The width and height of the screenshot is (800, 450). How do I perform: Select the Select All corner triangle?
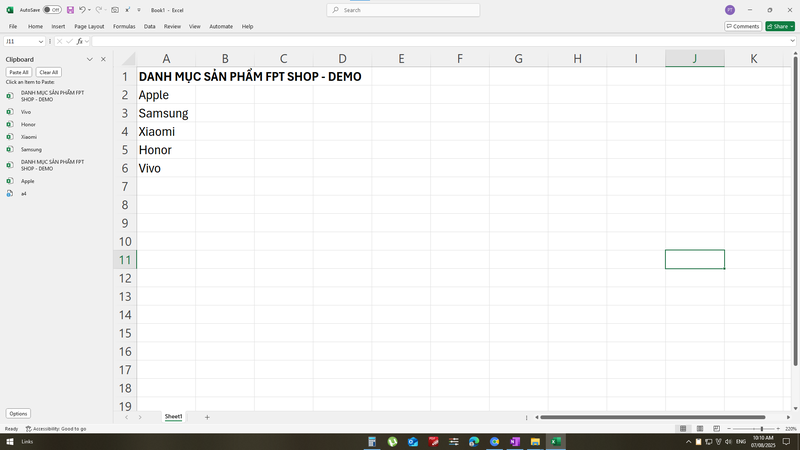tap(129, 59)
